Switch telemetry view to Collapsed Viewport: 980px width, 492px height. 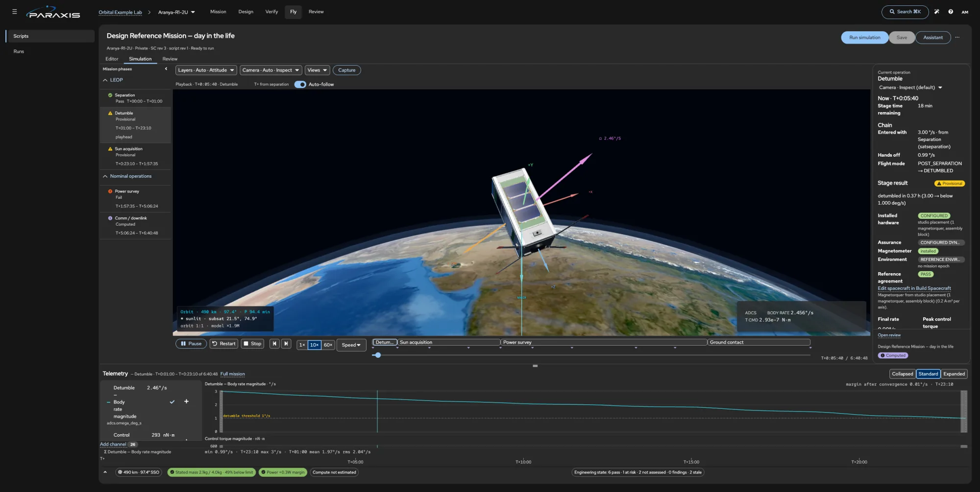[x=902, y=374]
